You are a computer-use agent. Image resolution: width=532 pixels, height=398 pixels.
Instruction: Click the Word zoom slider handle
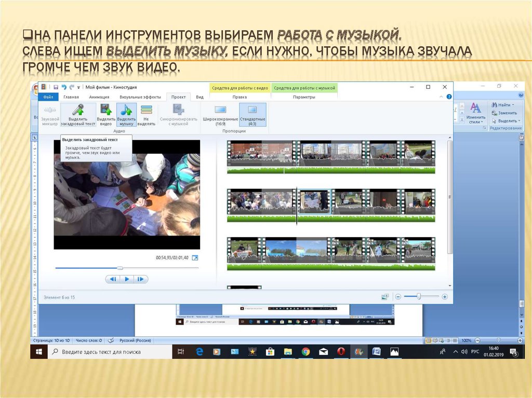[498, 340]
